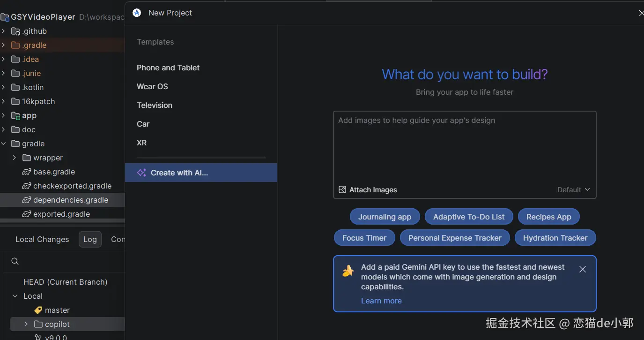
Task: Click the master branch tag icon
Action: point(38,310)
